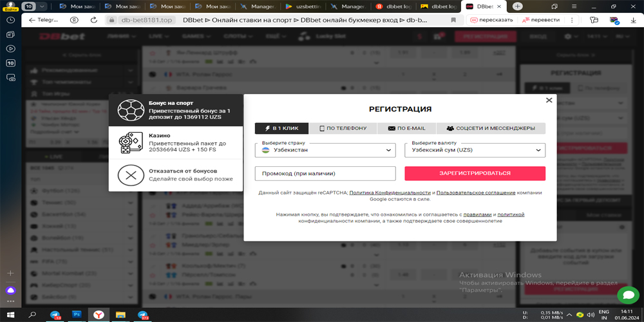Switch to 'По телефону' registration tab
644x322 pixels.
pyautogui.click(x=343, y=128)
